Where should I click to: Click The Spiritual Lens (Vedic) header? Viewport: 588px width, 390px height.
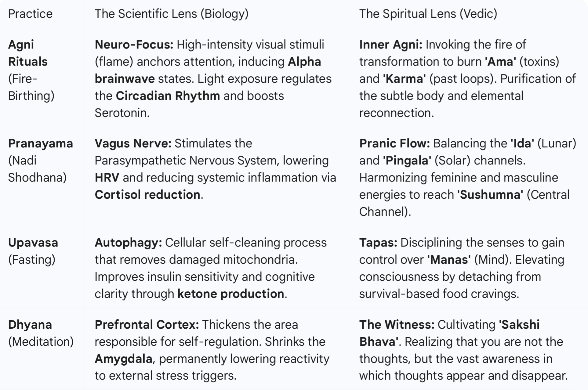(428, 14)
